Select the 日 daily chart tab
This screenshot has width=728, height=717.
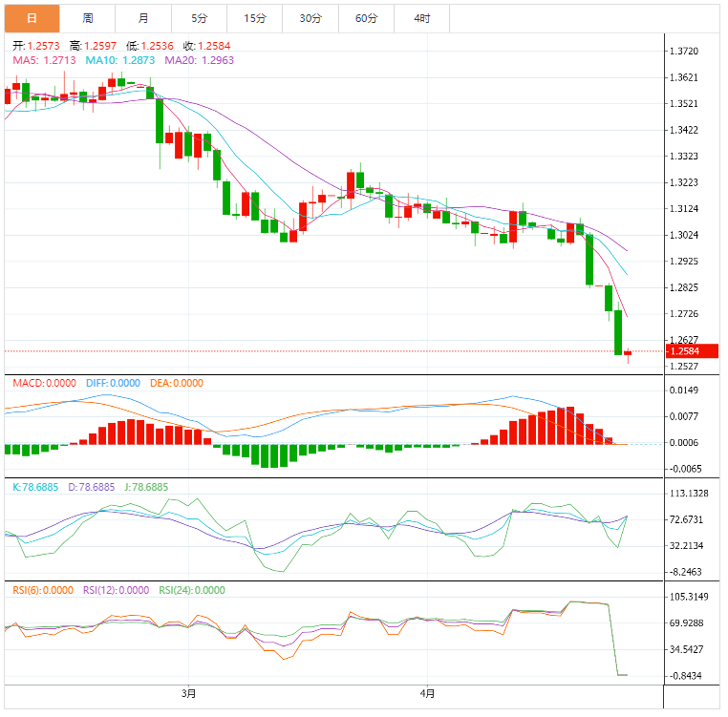pyautogui.click(x=32, y=18)
